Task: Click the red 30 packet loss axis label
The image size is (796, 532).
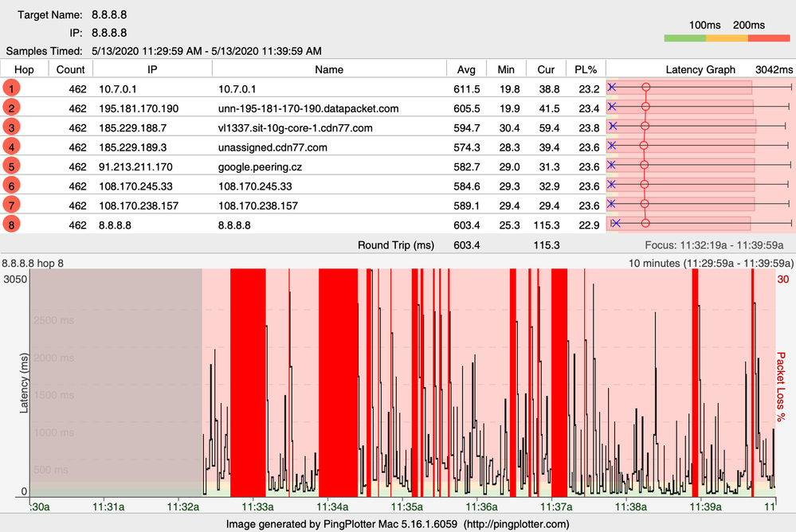Action: 782,280
